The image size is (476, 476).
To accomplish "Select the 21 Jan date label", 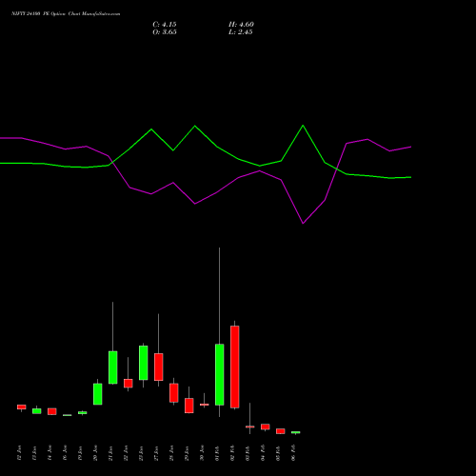I will (110, 453).
